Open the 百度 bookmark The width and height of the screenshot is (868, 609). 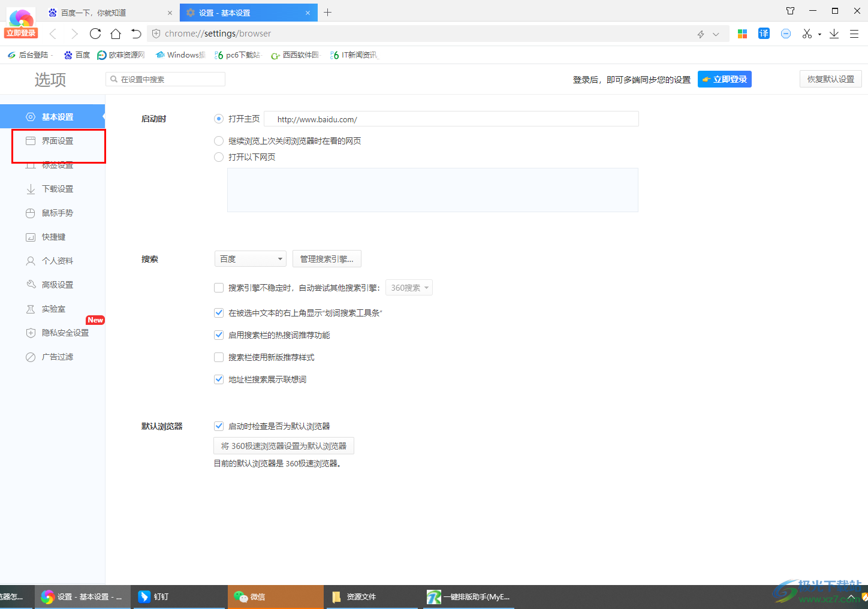[x=77, y=55]
